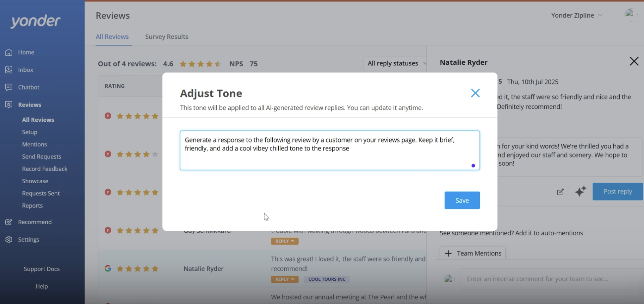
Task: Select the All Reviews tab
Action: [112, 37]
